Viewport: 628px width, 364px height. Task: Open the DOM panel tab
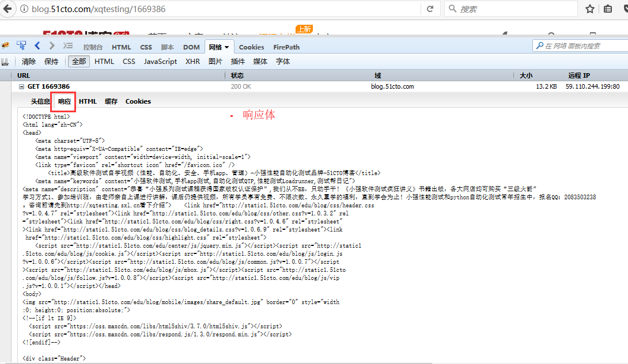(x=191, y=47)
